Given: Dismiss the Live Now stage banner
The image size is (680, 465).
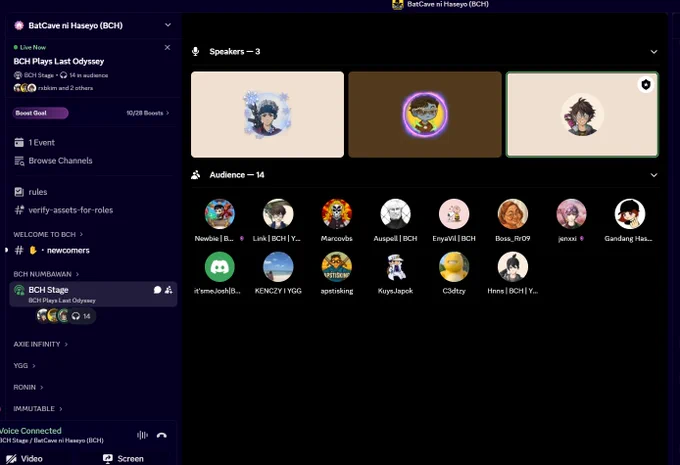Looking at the screenshot, I should tap(167, 47).
